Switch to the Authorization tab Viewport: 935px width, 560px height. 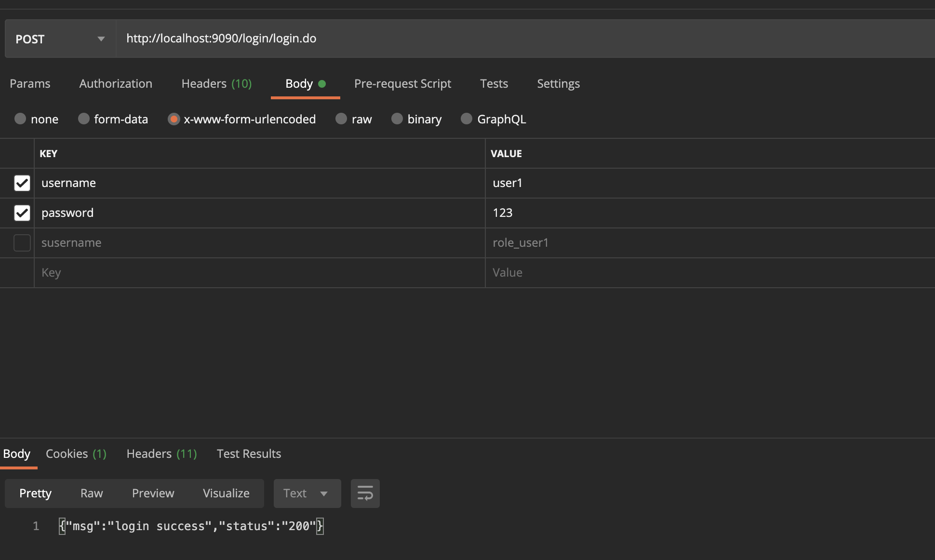[x=116, y=83]
